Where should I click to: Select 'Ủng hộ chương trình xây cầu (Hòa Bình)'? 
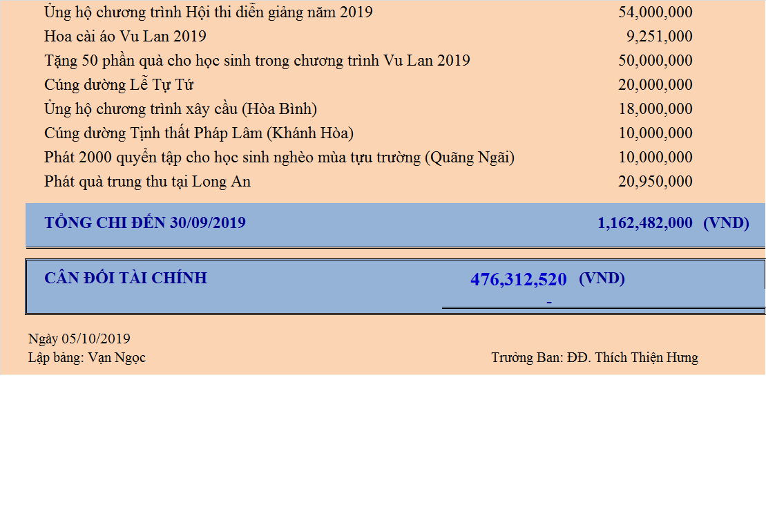(180, 109)
